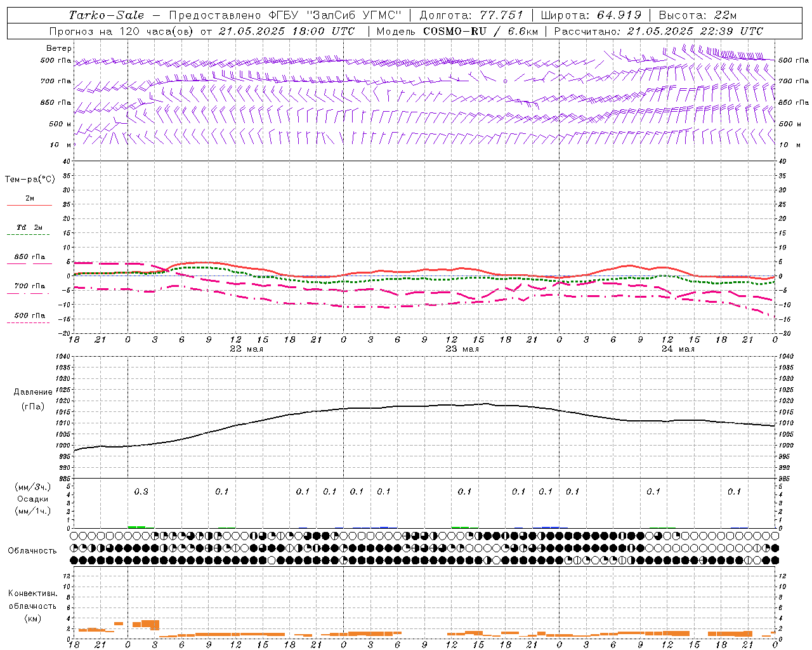Viewport: 812px width, 650px height.
Task: Click the Долгота: 77.751 value
Action: pos(471,15)
